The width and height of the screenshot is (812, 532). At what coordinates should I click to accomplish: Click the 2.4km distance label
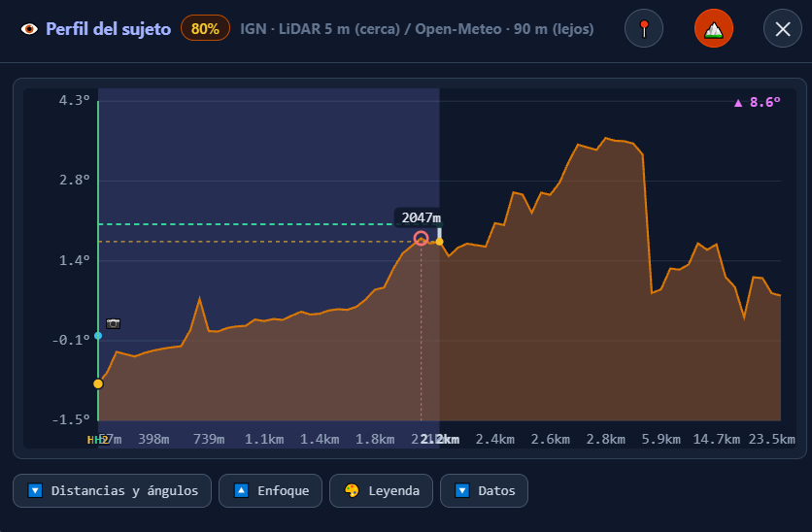click(495, 440)
